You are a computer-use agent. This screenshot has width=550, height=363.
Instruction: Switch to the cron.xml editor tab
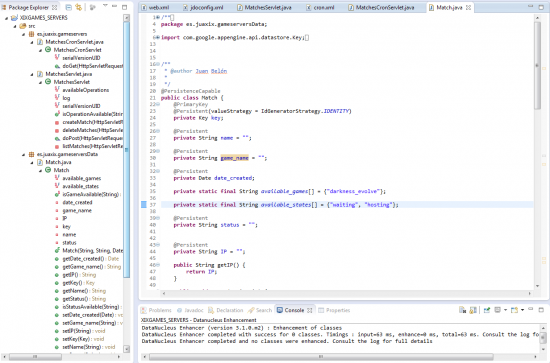pyautogui.click(x=320, y=7)
